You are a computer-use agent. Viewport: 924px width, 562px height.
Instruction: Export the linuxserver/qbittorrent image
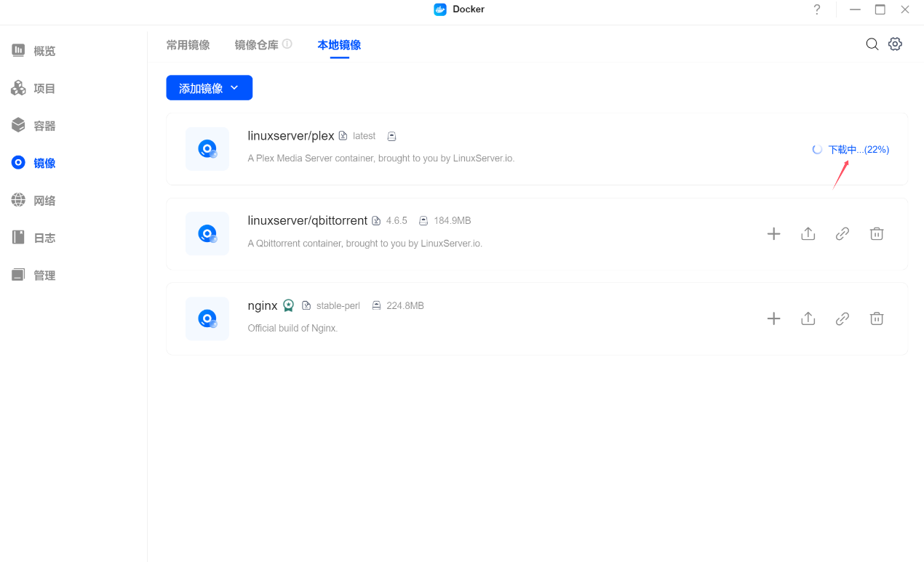tap(808, 234)
